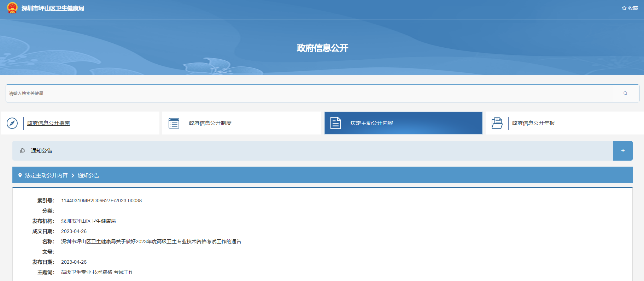Click 通知公告 in the breadcrumb
Viewport: 644px width, 281px height.
(88, 175)
